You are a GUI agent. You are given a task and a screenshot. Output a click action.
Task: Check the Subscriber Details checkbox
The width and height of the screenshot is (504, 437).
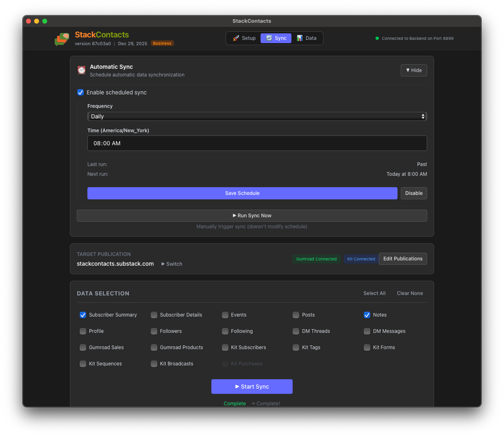pyautogui.click(x=154, y=315)
